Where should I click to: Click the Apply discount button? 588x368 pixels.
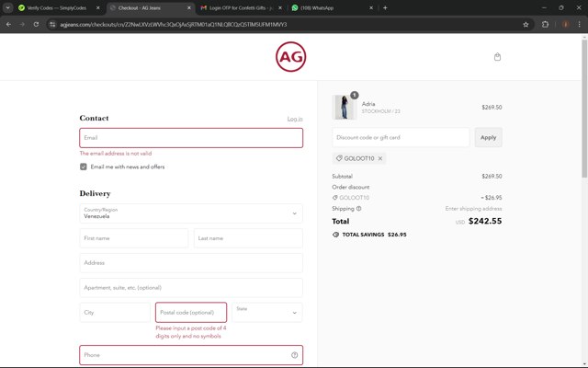tap(488, 137)
